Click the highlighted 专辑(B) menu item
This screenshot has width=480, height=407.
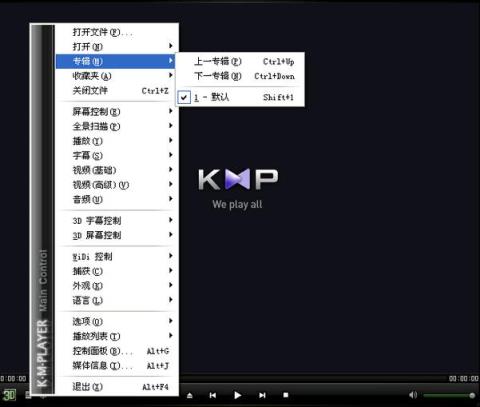pos(116,61)
